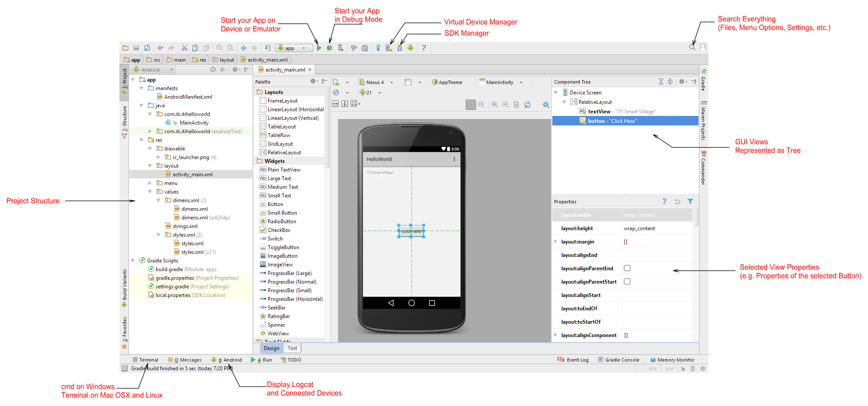Screen dimensions: 868x406
Task: Collapse the Gradle Scripts tree node
Action: 133,260
